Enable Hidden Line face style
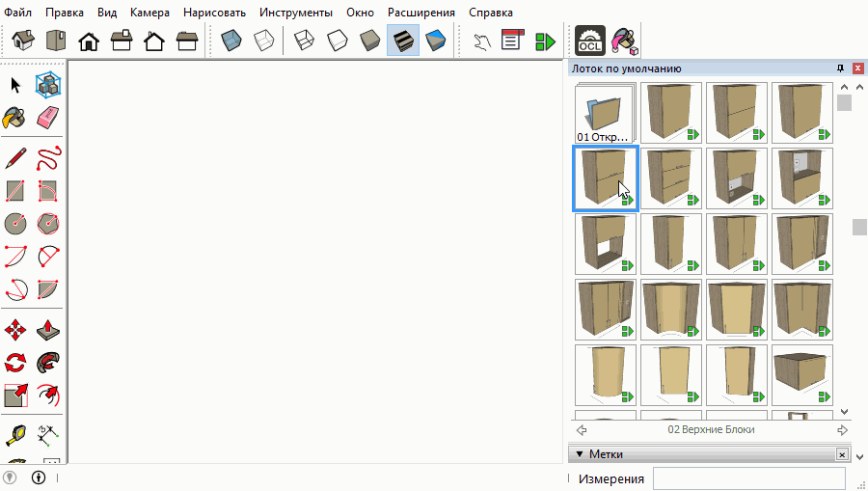This screenshot has height=491, width=868. pyautogui.click(x=338, y=41)
